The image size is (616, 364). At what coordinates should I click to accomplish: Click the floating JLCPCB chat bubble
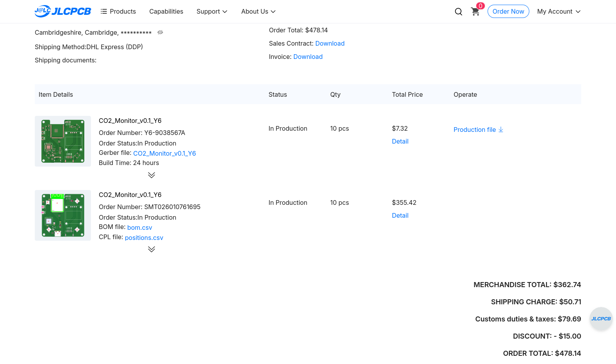pyautogui.click(x=601, y=319)
